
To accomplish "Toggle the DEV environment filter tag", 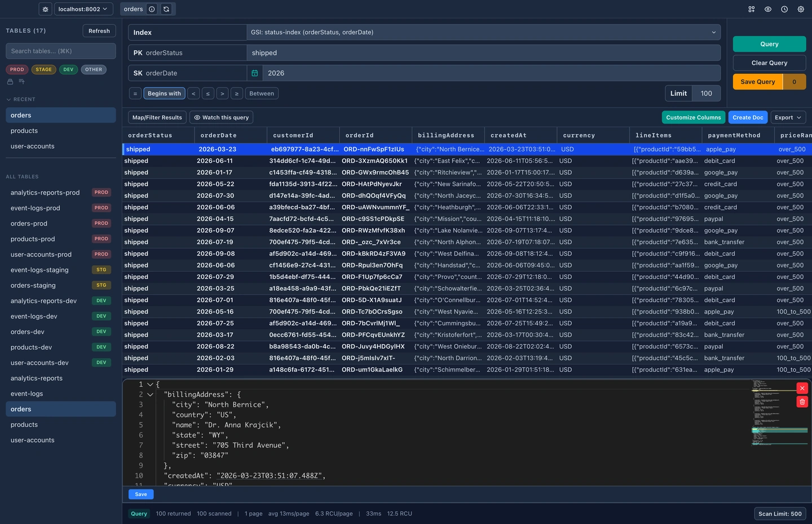I will 68,69.
